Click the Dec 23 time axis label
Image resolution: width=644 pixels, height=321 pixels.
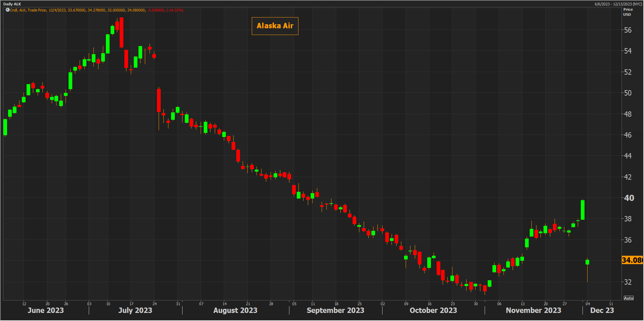click(602, 310)
